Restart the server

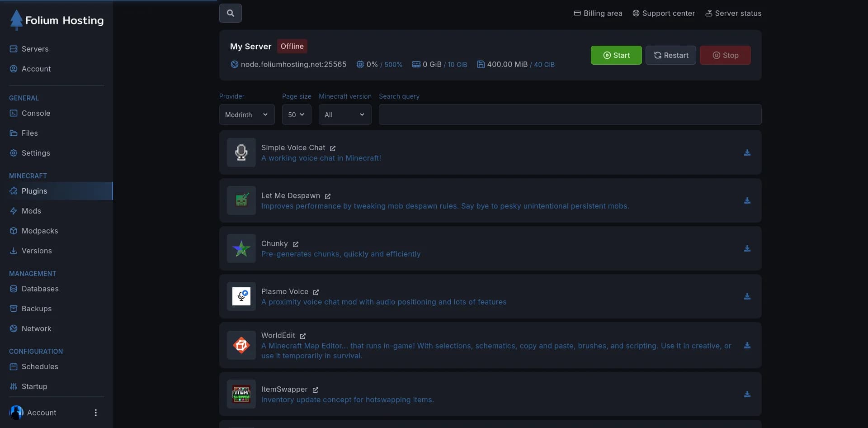[x=671, y=55]
